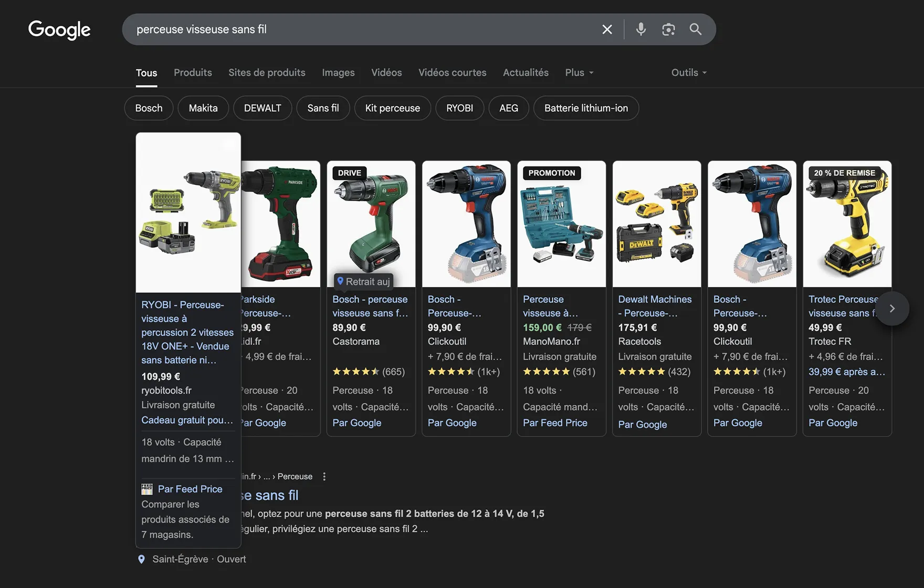Click the Trotec FR seller name
The height and width of the screenshot is (588, 924).
point(830,341)
